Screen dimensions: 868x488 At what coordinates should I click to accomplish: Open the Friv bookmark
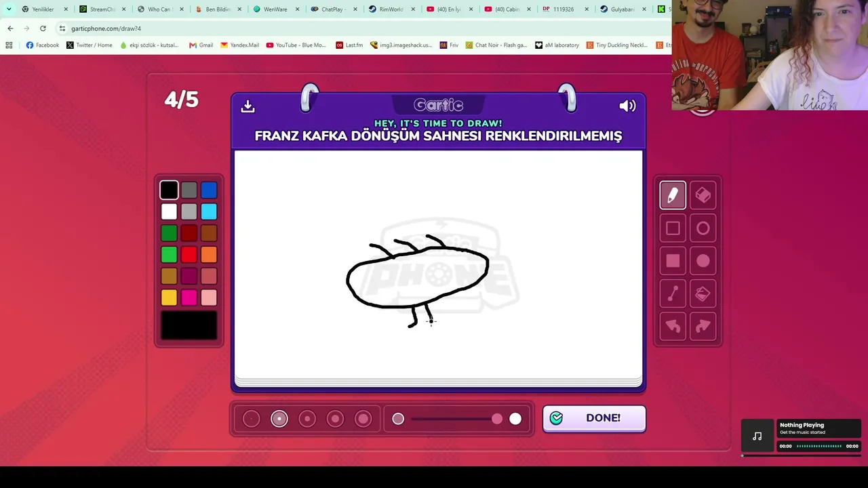pyautogui.click(x=450, y=45)
